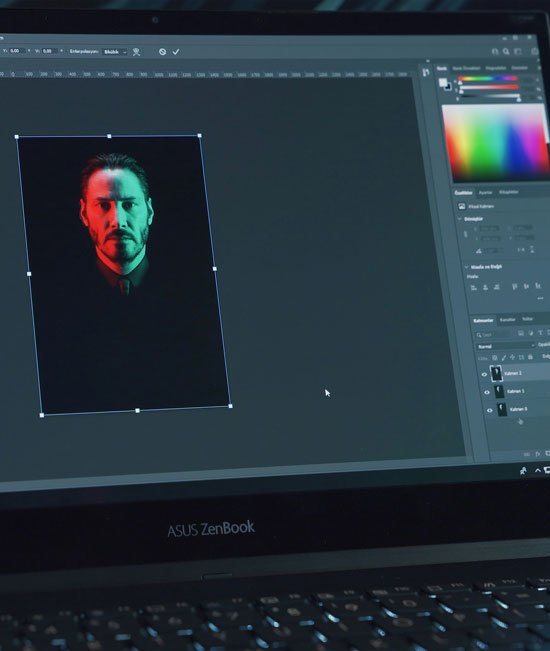Hide the Katman 2 layer with its eye icon
This screenshot has height=651, width=550.
click(484, 374)
